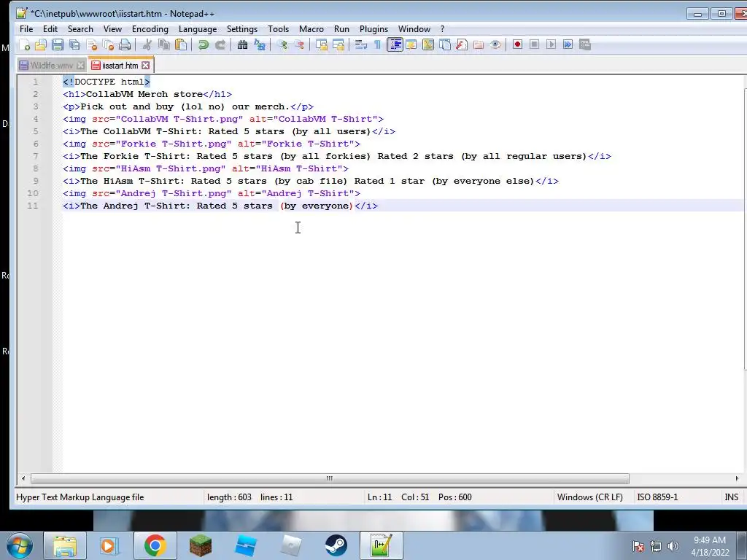Open the Windows Start button

point(19,545)
